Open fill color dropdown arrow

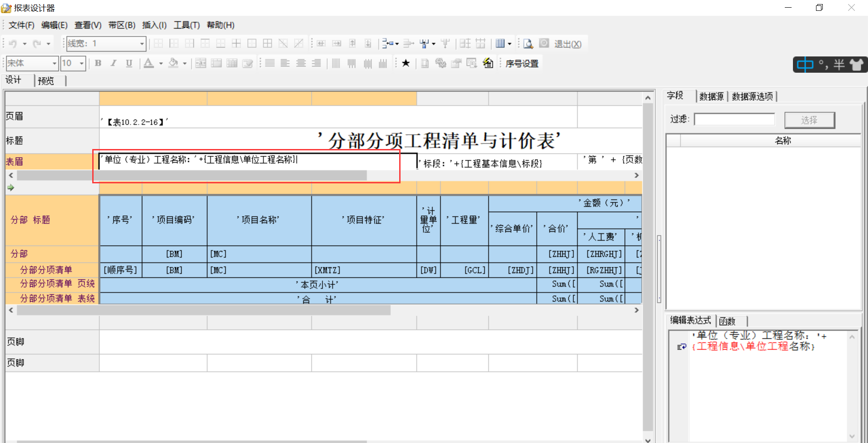184,64
